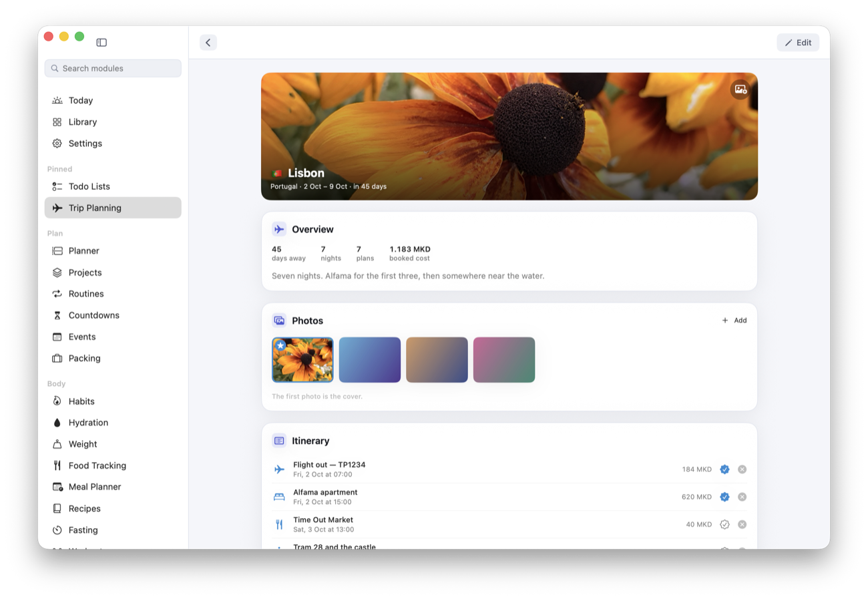Image resolution: width=868 pixels, height=599 pixels.
Task: Open Todo Lists via its checklist icon
Action: tap(57, 186)
